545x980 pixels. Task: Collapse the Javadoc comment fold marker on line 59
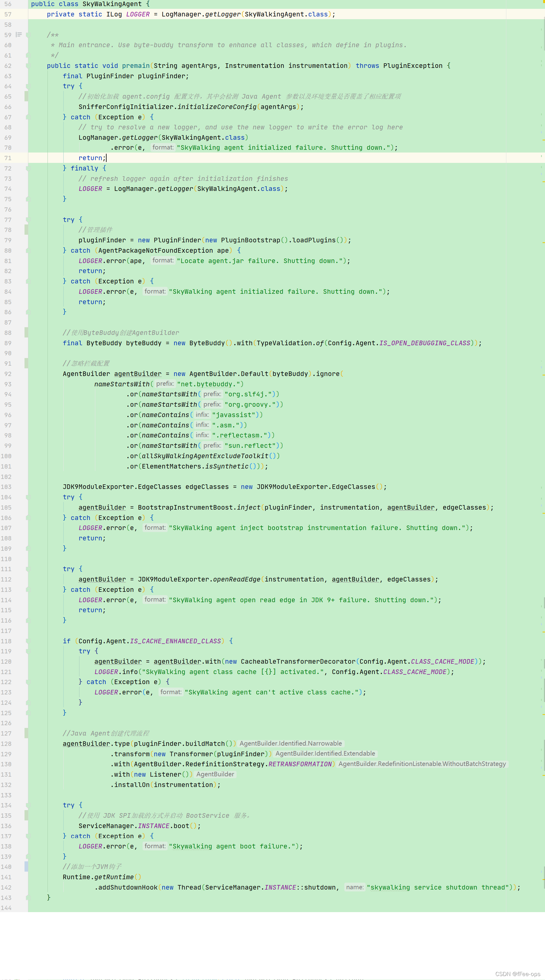[28, 35]
